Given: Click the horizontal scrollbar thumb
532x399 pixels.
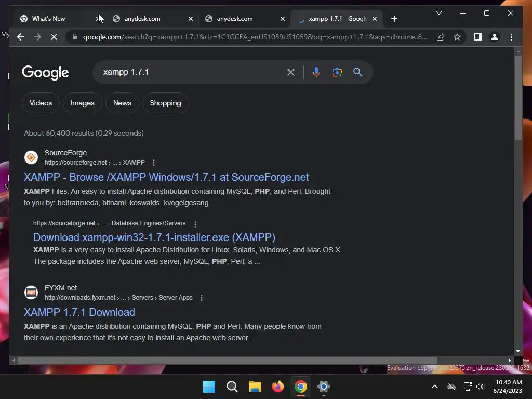Looking at the screenshot, I should point(228,361).
